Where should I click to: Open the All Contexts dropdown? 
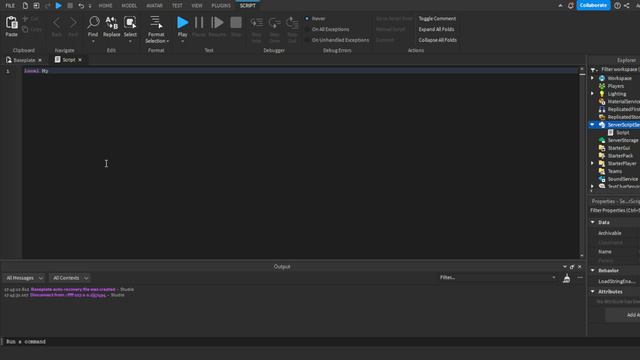[70, 278]
